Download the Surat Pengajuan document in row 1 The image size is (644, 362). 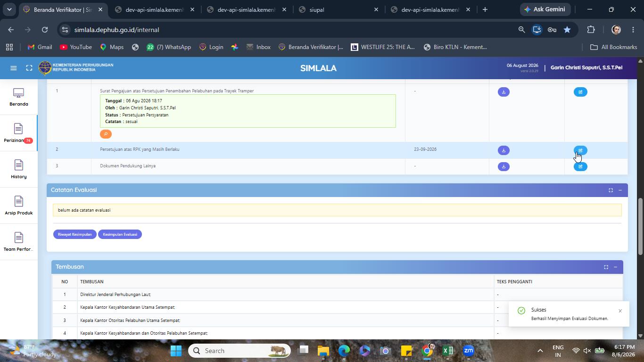pyautogui.click(x=504, y=92)
